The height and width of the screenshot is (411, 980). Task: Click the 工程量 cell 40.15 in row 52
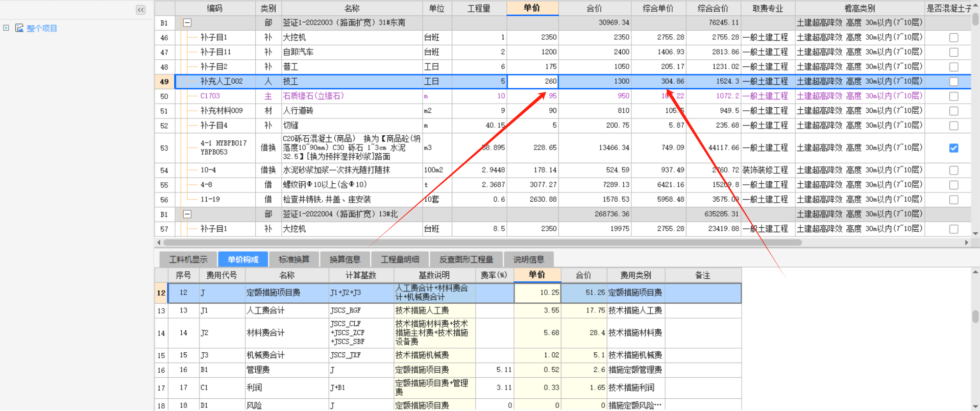479,126
